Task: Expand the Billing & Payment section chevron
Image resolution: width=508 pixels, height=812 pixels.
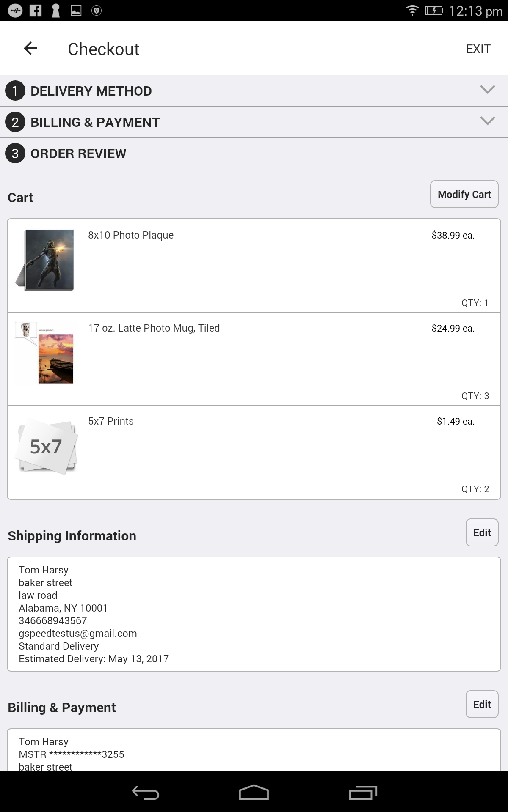Action: (x=488, y=121)
